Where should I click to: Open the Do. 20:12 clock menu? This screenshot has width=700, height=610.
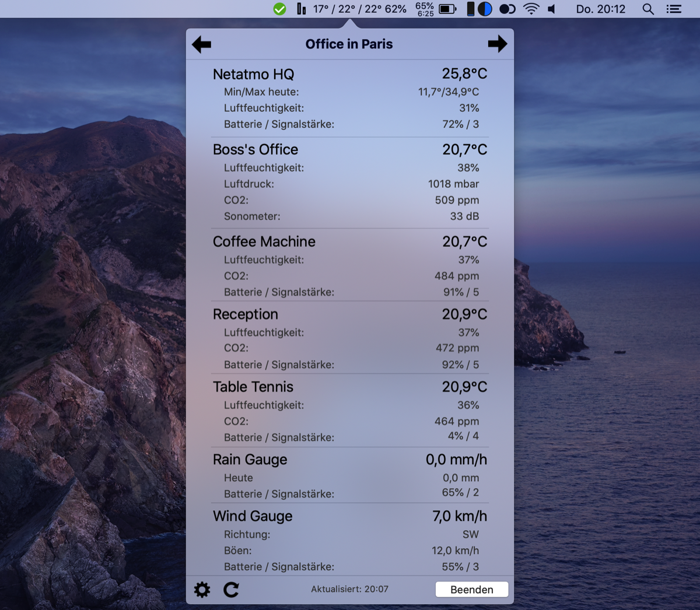click(601, 9)
